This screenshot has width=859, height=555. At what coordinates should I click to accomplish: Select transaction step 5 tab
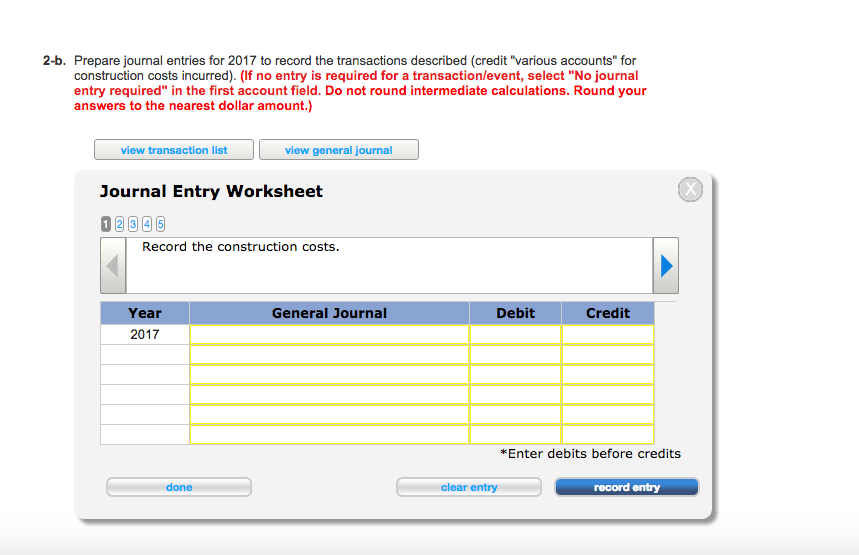point(160,224)
